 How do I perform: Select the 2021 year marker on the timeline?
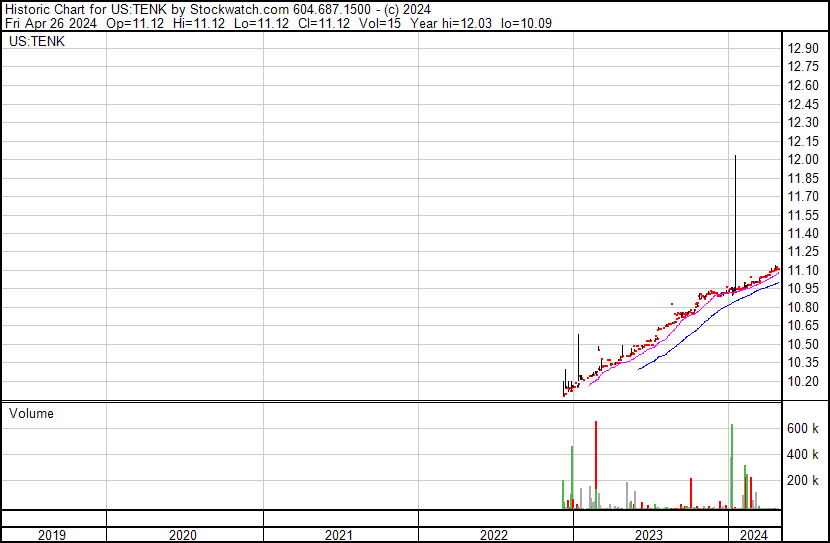tap(340, 535)
